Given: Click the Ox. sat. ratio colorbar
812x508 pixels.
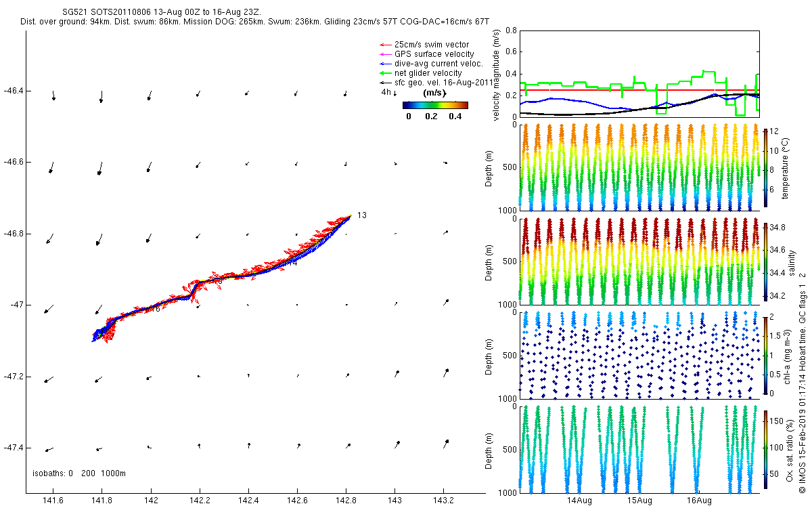Looking at the screenshot, I should (765, 449).
